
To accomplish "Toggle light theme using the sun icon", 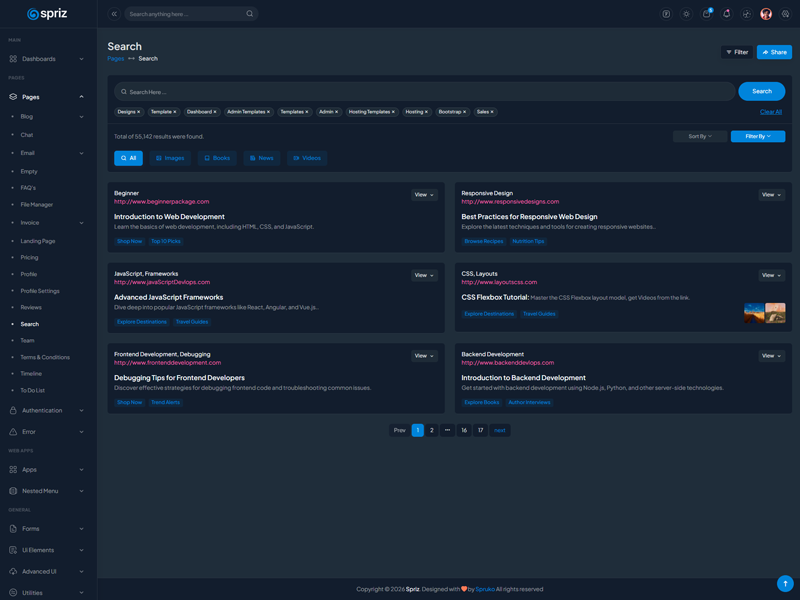I will point(686,14).
